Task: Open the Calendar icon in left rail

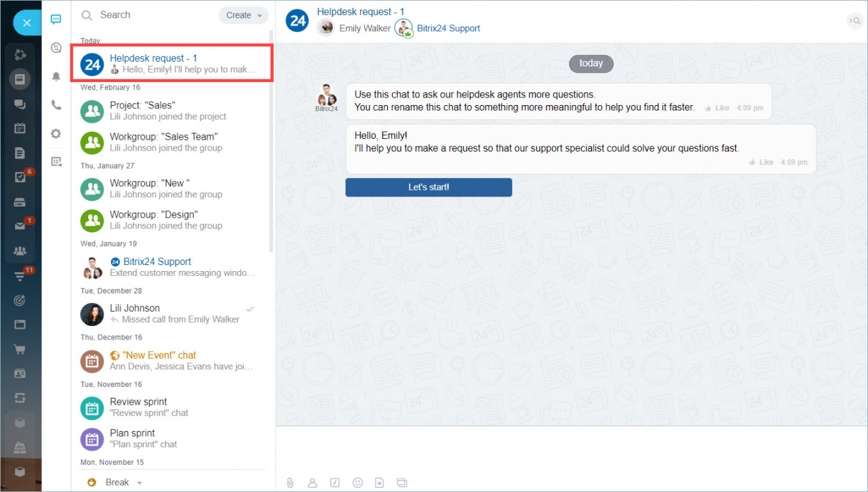Action: click(20, 128)
